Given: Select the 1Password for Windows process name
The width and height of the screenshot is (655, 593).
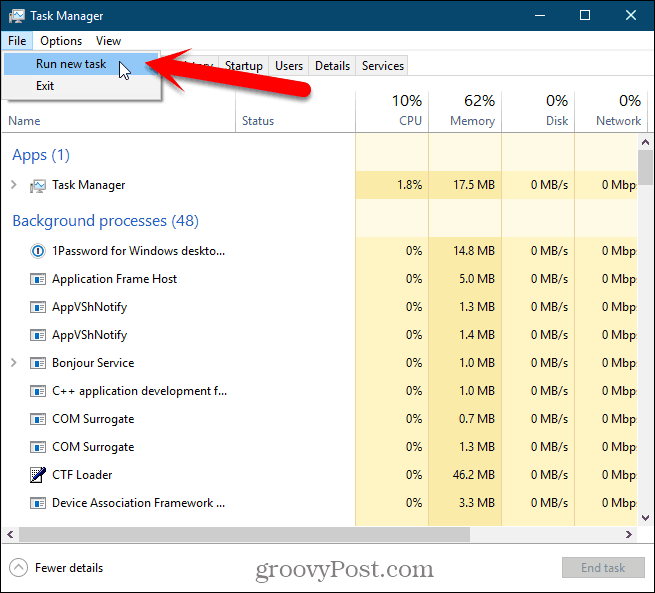Looking at the screenshot, I should (138, 251).
